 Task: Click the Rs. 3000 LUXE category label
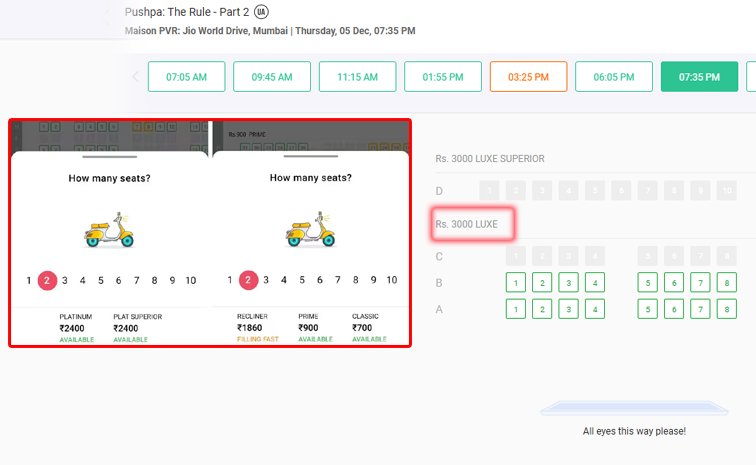coord(467,224)
